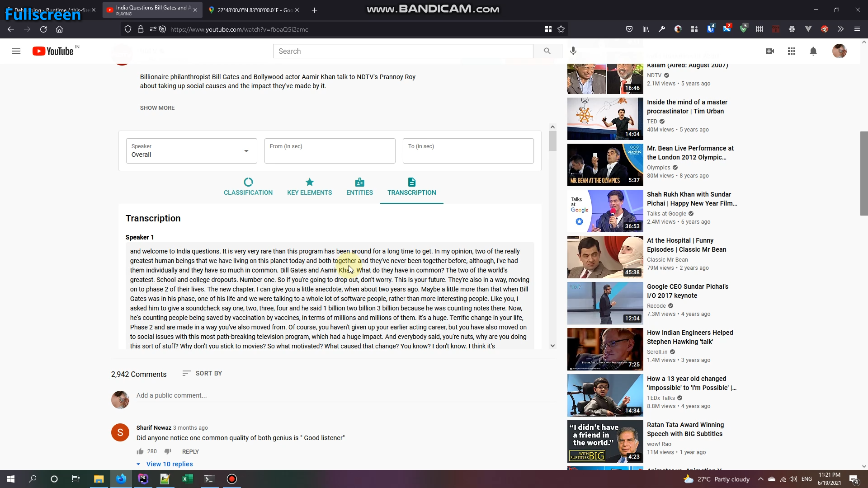Switch to the Classification tab
The width and height of the screenshot is (868, 488).
tap(248, 187)
